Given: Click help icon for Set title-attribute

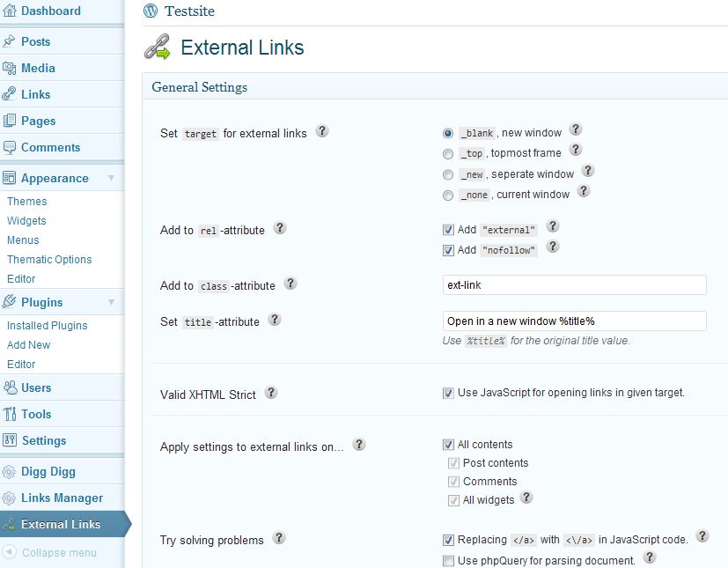Looking at the screenshot, I should pyautogui.click(x=275, y=320).
